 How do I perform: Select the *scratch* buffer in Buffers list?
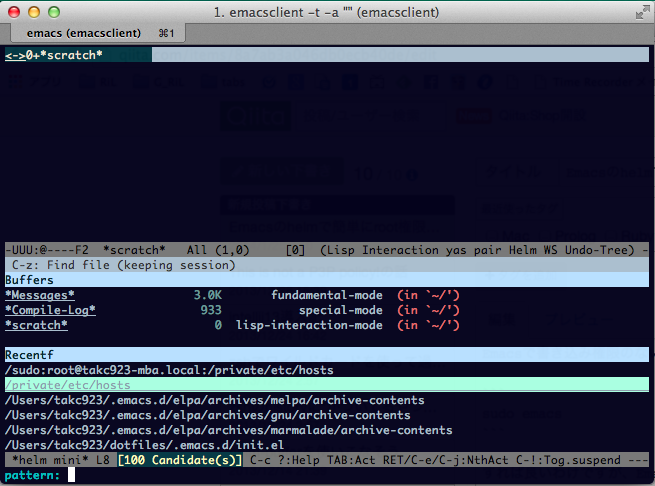click(x=36, y=325)
